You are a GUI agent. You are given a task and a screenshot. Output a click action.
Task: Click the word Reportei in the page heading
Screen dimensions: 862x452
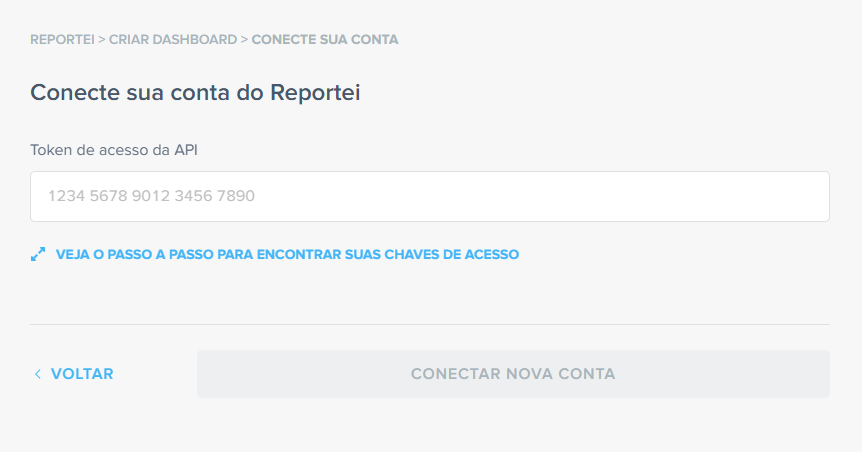click(315, 92)
